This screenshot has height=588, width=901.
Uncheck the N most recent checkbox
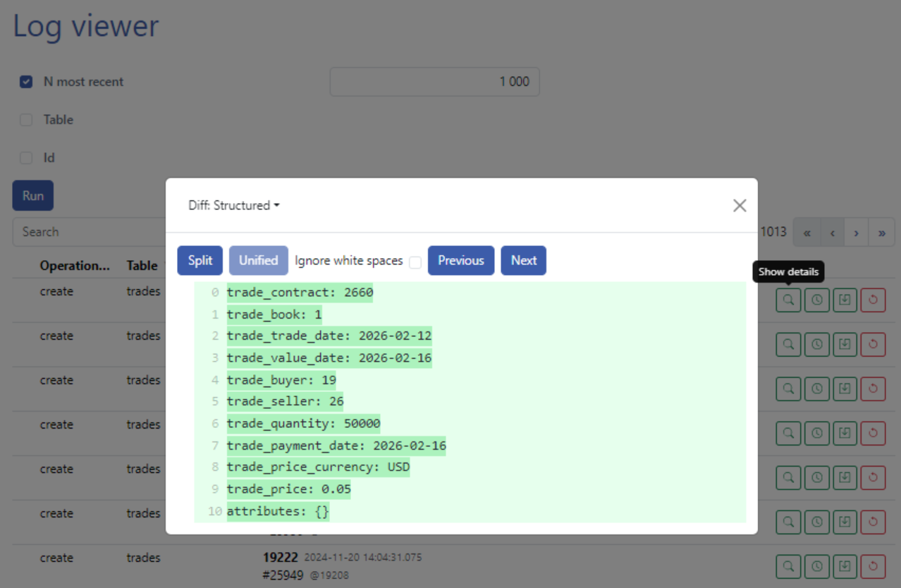pos(26,82)
